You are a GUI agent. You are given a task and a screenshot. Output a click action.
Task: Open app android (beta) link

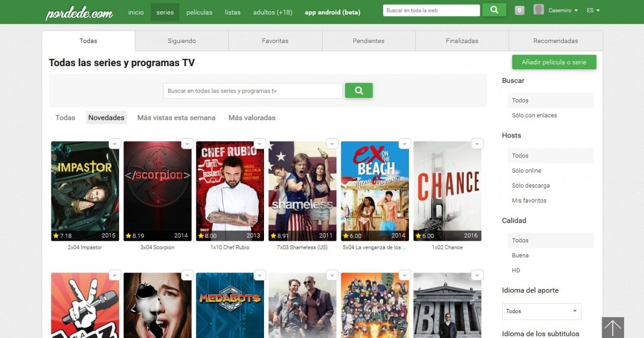[x=332, y=12]
